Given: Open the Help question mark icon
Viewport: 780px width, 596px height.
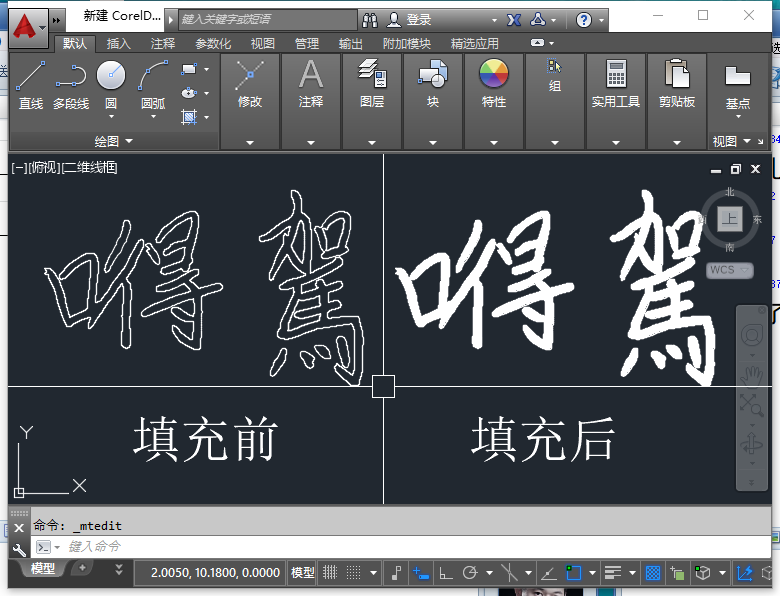Looking at the screenshot, I should (584, 20).
